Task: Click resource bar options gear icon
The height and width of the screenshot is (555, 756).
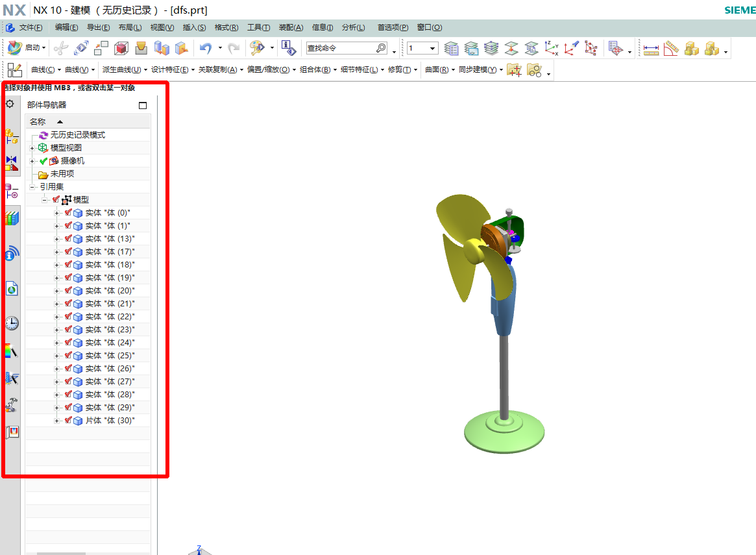Action: coord(10,104)
